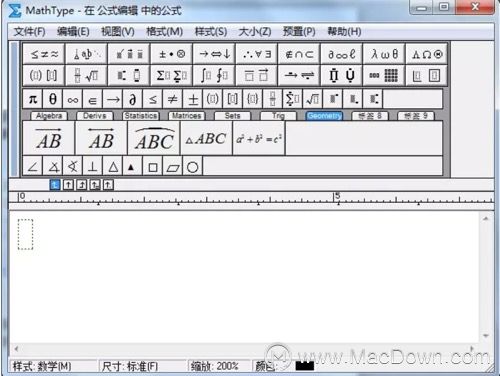Click the black color swatch in status bar
The width and height of the screenshot is (500, 376).
[305, 366]
